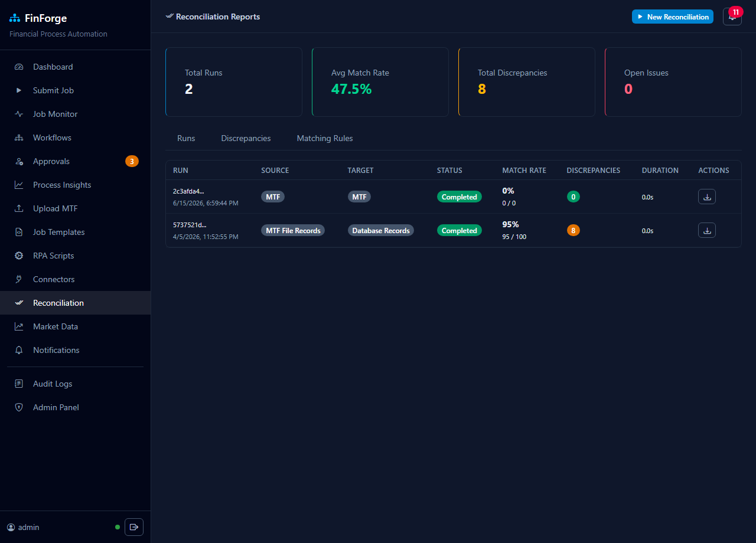Screen dimensions: 756x543
Task: Switch to the Matching Rules tab
Action: tap(325, 138)
